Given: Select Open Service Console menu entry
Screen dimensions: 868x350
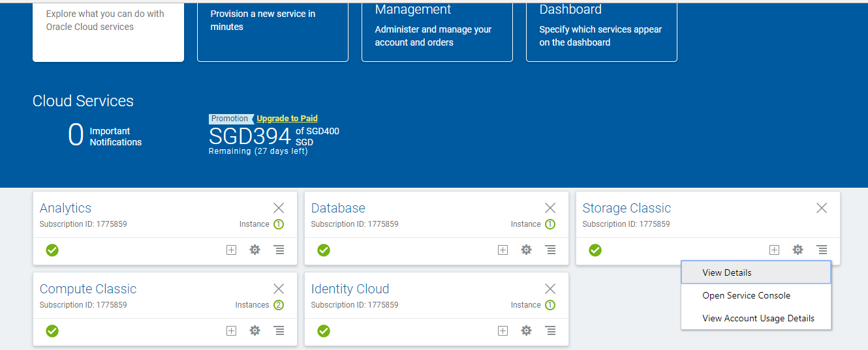Looking at the screenshot, I should tap(756, 295).
